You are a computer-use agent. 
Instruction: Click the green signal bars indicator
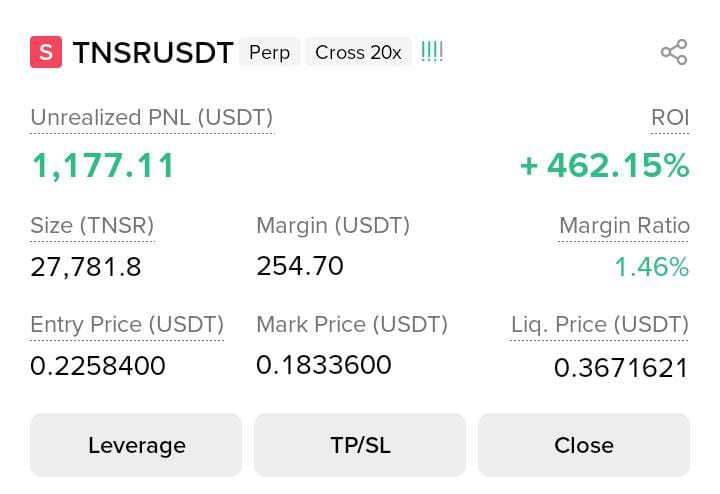tap(432, 52)
